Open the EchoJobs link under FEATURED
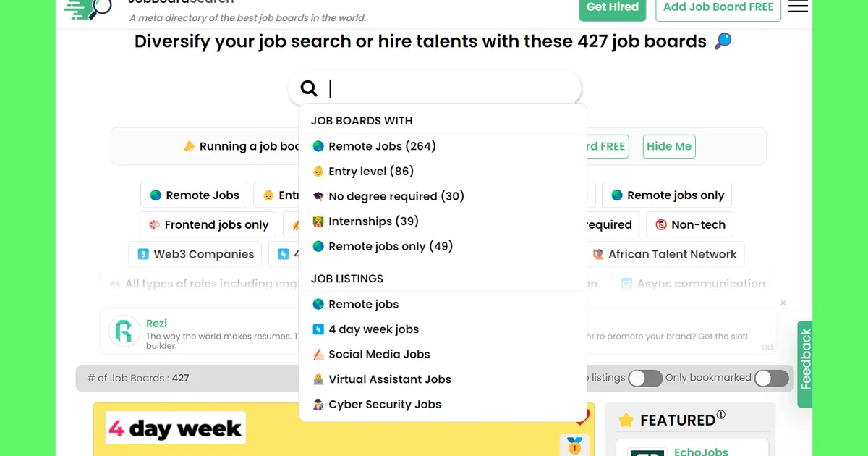Image resolution: width=868 pixels, height=456 pixels. tap(699, 450)
